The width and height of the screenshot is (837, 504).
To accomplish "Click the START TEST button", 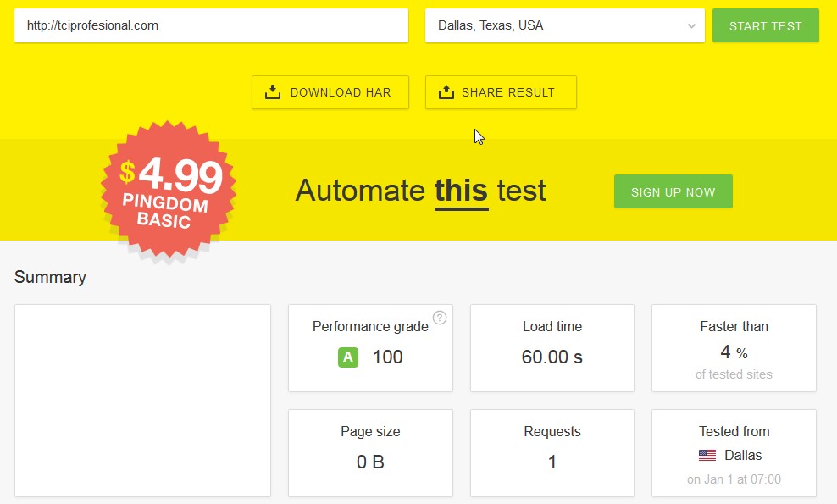I will click(x=766, y=25).
